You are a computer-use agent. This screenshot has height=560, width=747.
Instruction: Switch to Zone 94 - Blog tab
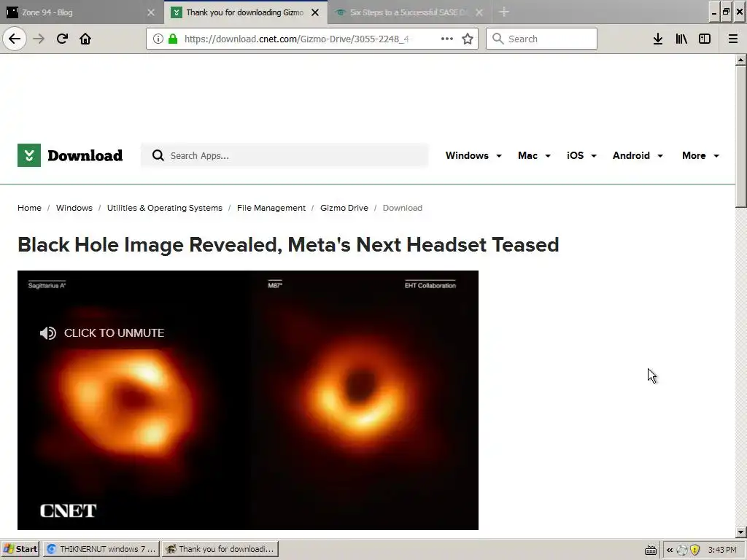[76, 12]
